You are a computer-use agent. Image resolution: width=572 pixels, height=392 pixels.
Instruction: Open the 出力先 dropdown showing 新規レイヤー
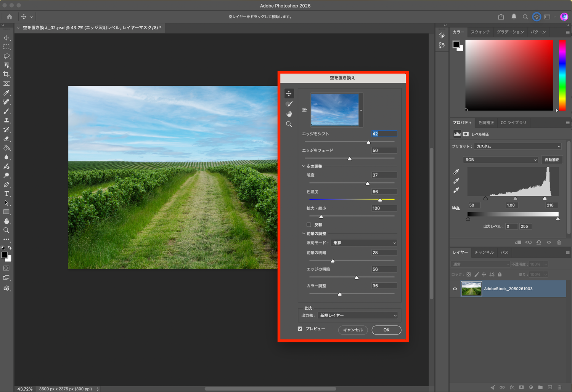pos(358,315)
